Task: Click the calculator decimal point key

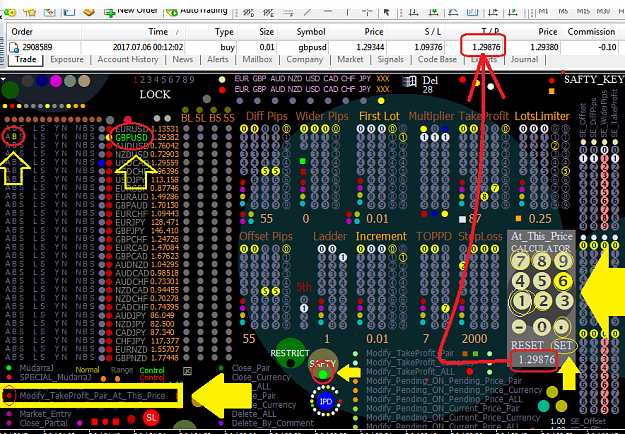Action: click(563, 327)
